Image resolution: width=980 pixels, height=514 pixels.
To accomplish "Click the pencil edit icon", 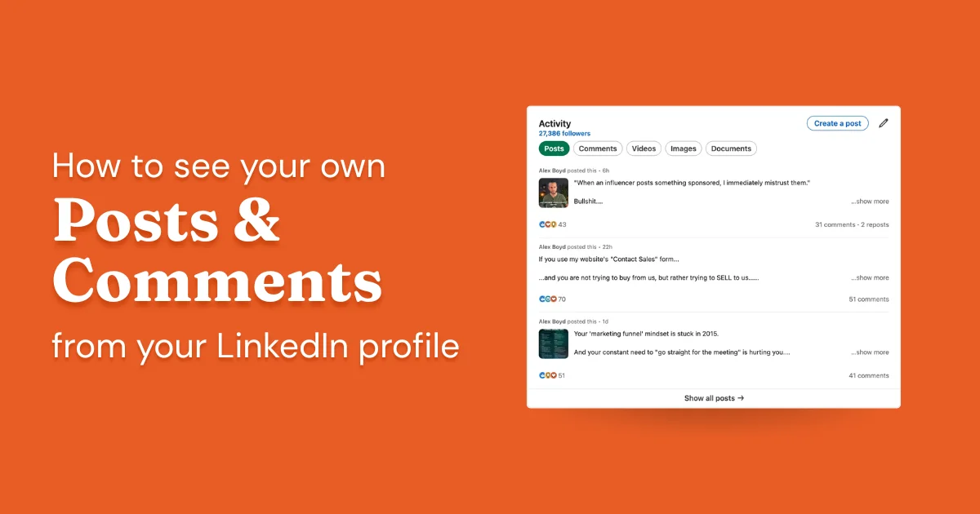I will (884, 122).
